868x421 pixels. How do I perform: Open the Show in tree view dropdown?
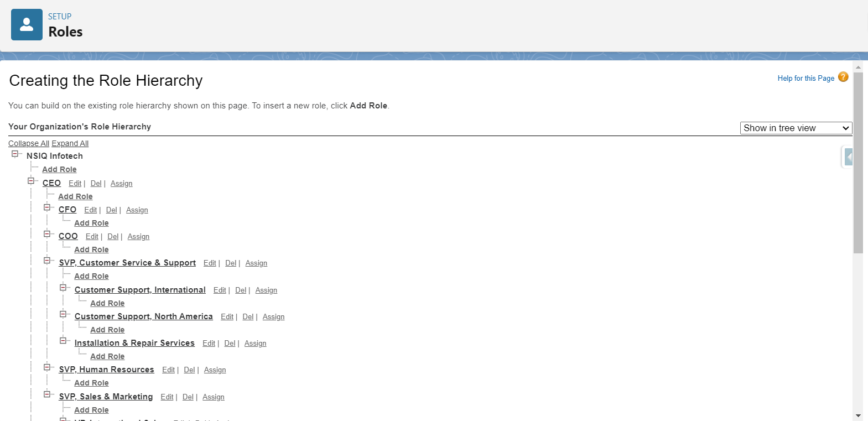pyautogui.click(x=796, y=128)
